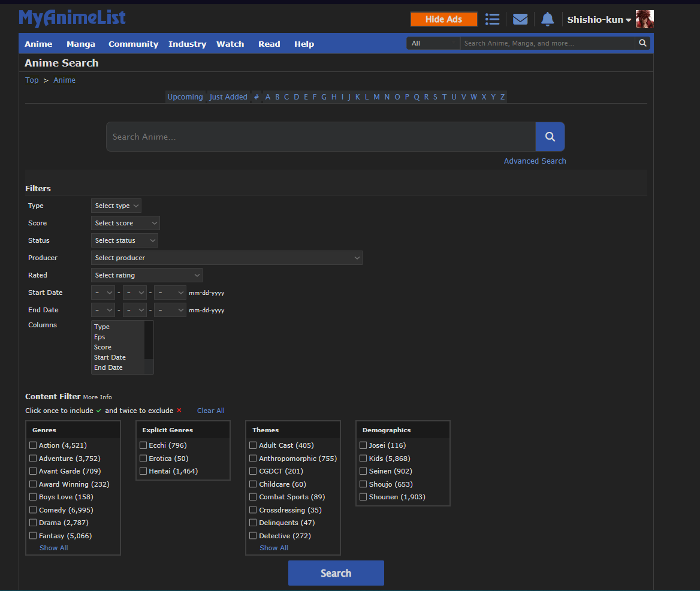Click the Shishio-kun profile avatar
This screenshot has width=700, height=591.
(644, 19)
